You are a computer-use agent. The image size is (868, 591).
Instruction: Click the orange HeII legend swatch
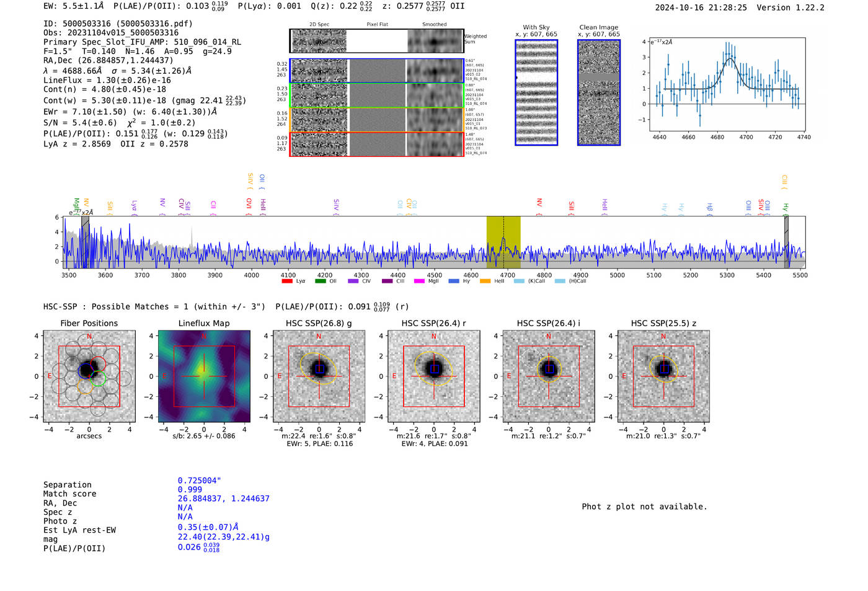tap(485, 282)
